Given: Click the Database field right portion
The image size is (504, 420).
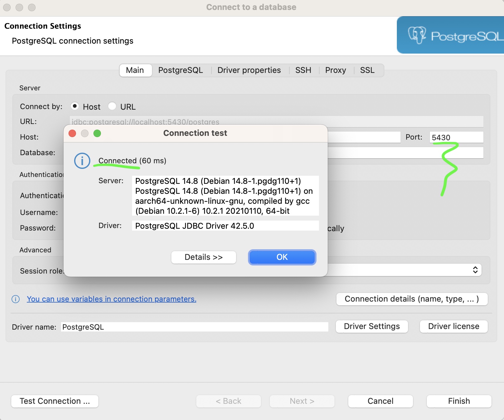Looking at the screenshot, I should (x=406, y=153).
